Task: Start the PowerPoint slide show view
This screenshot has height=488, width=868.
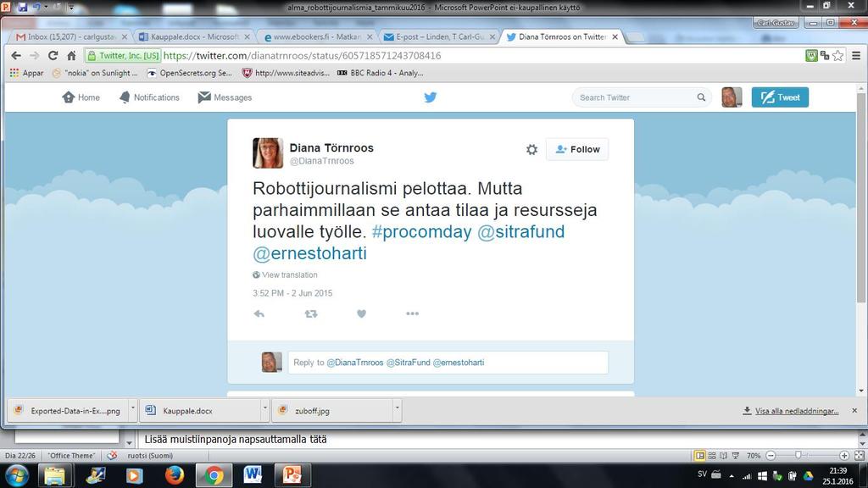Action: click(736, 455)
